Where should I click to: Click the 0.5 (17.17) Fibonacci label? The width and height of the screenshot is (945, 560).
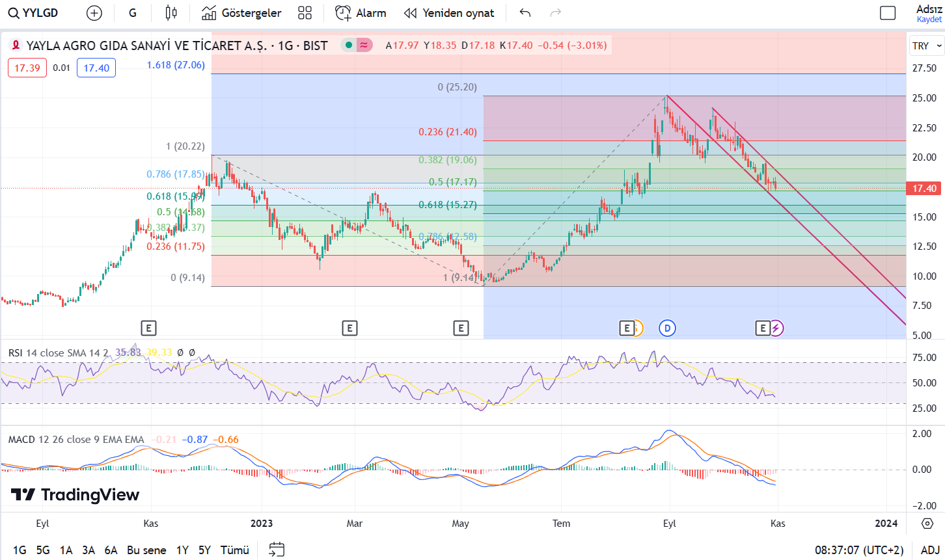453,183
